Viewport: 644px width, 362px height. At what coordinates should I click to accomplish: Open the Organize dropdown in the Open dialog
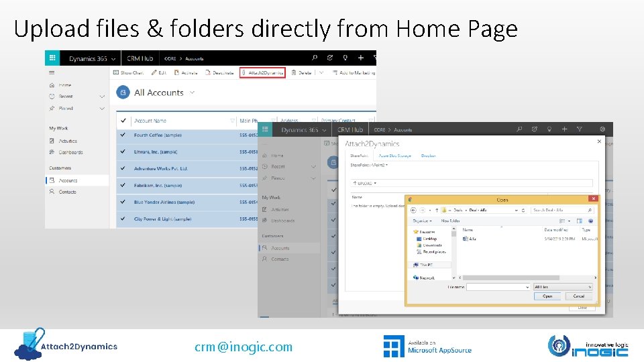(x=422, y=221)
